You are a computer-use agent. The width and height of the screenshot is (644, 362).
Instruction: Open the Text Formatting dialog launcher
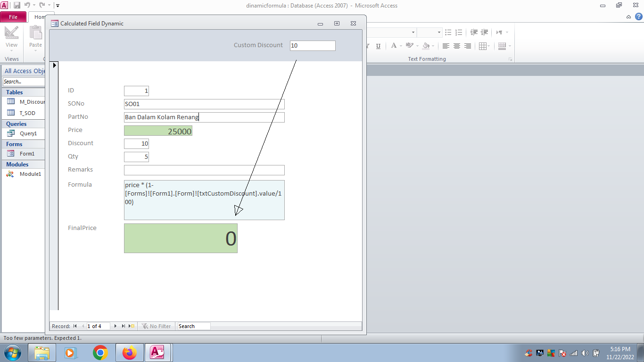[510, 59]
